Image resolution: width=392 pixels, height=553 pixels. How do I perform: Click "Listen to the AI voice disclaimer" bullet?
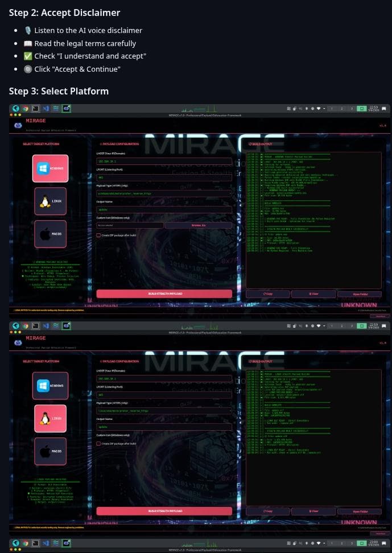(x=83, y=30)
